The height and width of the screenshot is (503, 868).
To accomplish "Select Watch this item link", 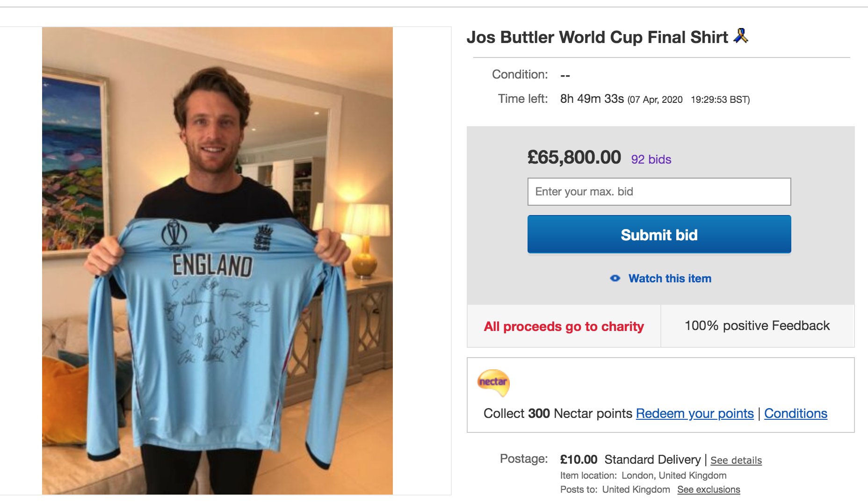I will coord(670,279).
